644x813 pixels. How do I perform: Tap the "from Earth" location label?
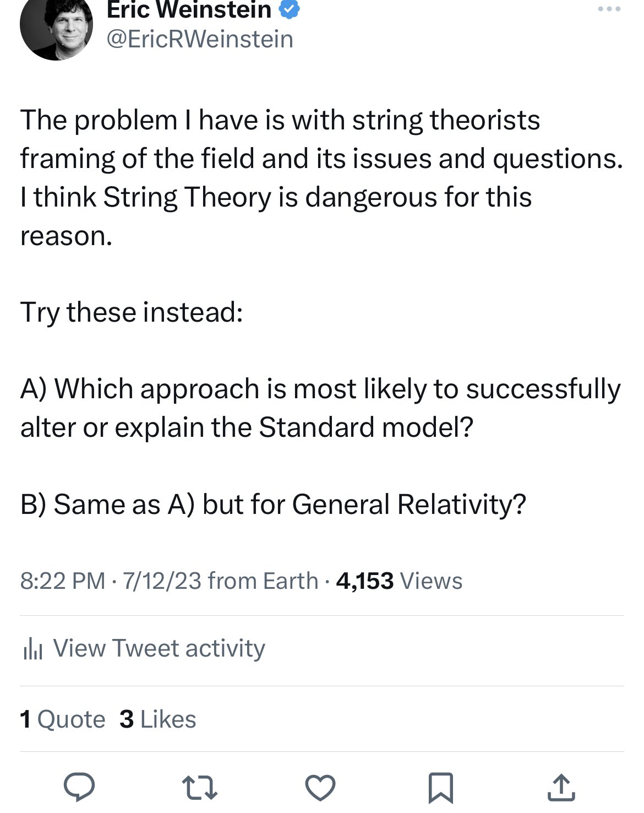pos(263,581)
